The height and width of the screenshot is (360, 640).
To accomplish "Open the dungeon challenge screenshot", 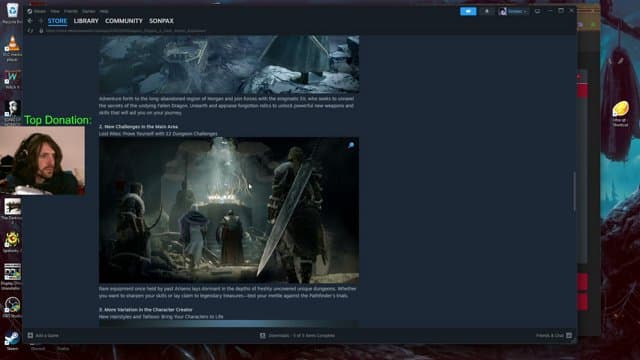I will (x=229, y=210).
